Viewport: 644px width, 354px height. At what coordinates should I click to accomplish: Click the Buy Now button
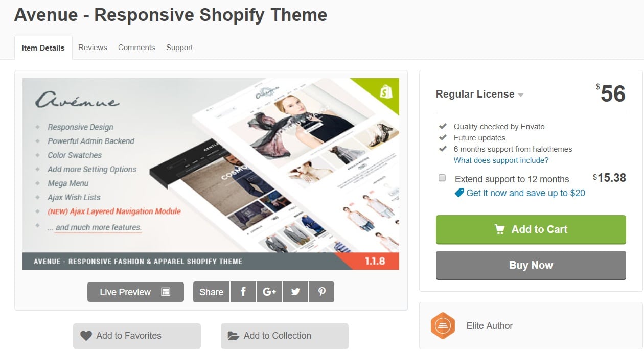click(531, 265)
